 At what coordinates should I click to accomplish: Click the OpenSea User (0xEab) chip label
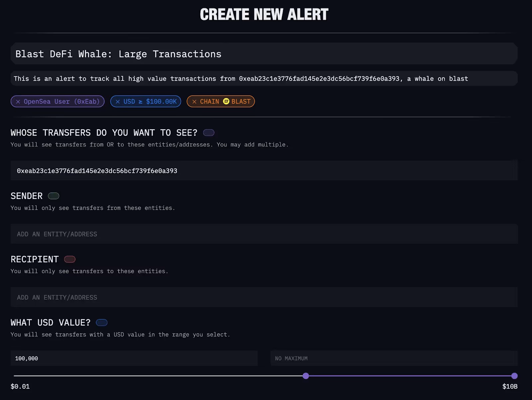coord(62,102)
